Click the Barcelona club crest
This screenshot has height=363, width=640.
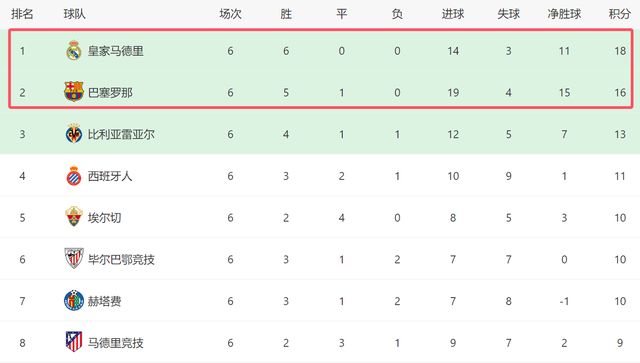tap(74, 92)
